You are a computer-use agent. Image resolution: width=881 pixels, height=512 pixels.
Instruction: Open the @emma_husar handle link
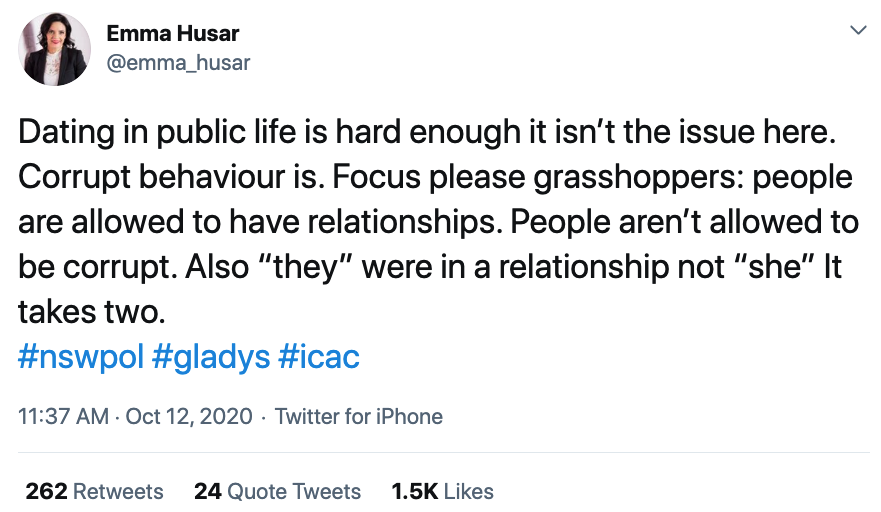(178, 63)
